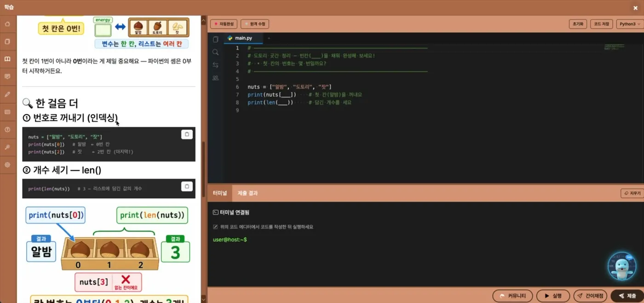Close the 학습 window with X
Screen dimensions: 644x303
pyautogui.click(x=635, y=8)
